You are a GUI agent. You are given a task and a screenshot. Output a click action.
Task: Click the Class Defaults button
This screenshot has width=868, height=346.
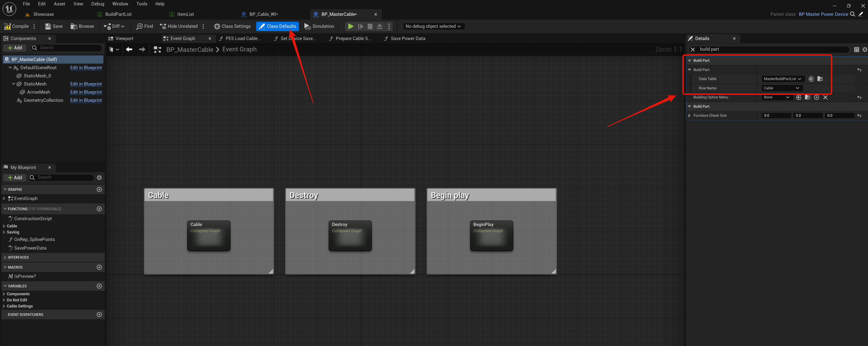(277, 26)
